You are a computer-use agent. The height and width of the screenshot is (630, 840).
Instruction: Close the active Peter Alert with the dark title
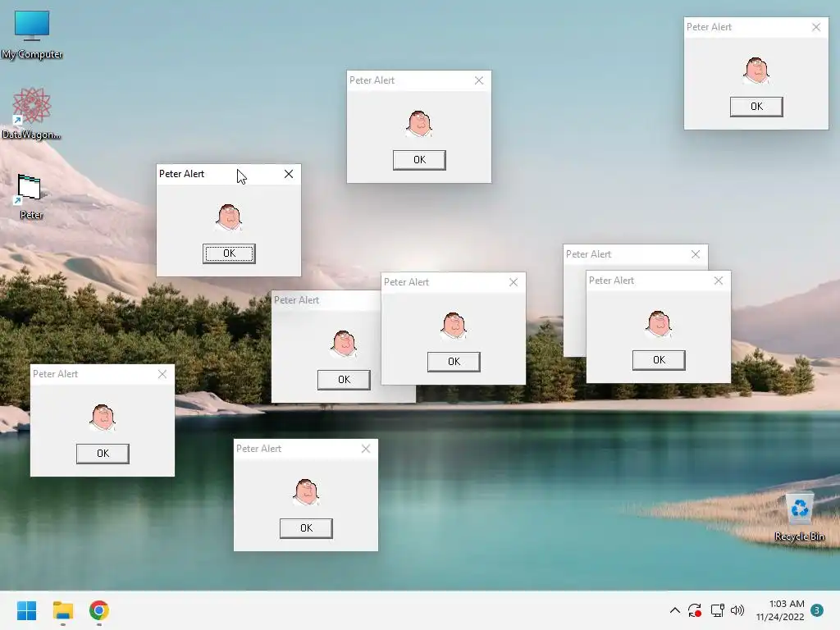[289, 174]
